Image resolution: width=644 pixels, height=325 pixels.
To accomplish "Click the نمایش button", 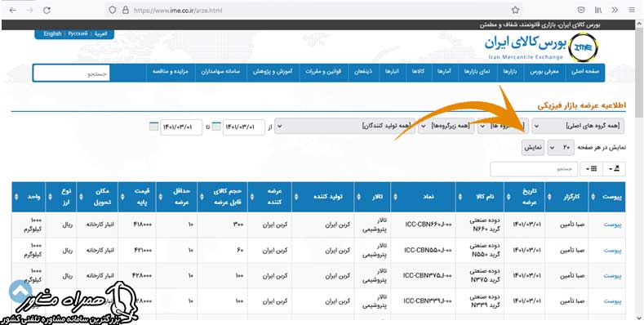I will coord(533,147).
